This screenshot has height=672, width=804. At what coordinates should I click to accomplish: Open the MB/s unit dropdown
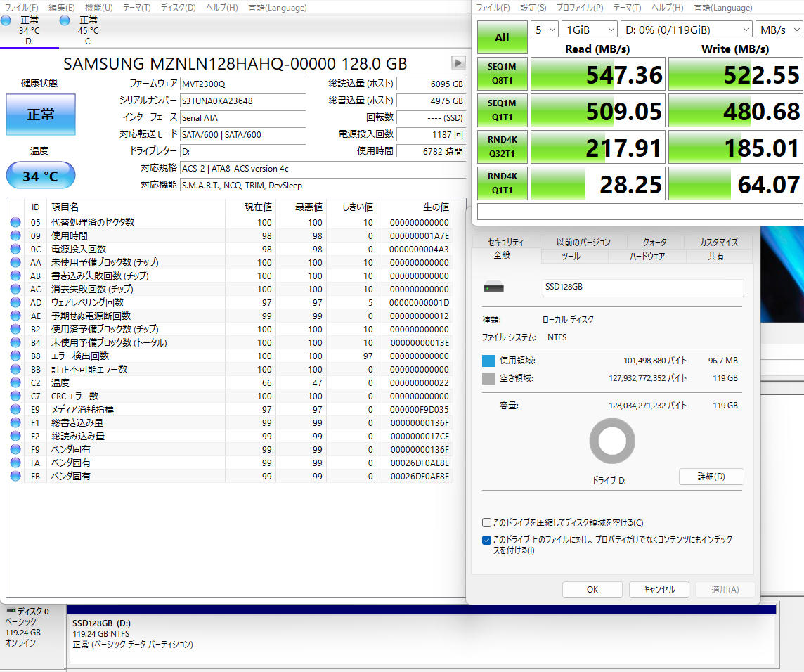(x=778, y=30)
